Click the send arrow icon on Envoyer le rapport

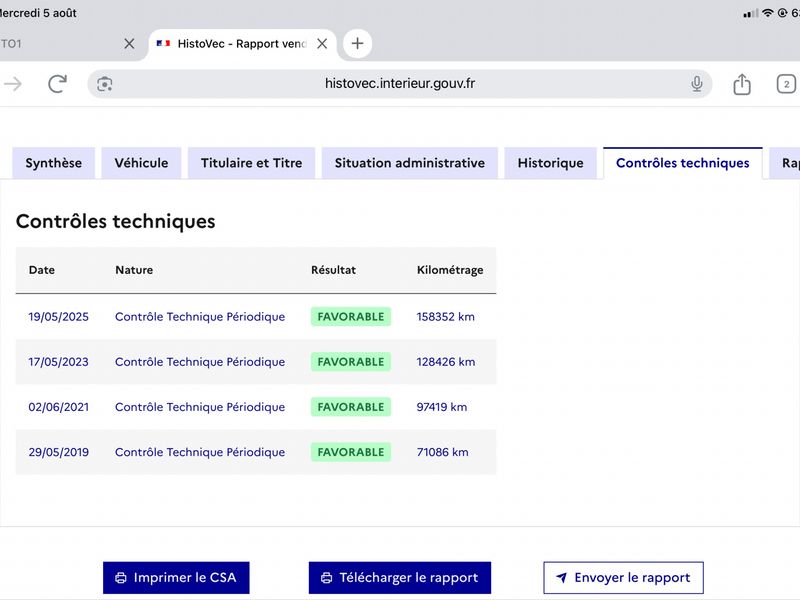click(x=561, y=578)
